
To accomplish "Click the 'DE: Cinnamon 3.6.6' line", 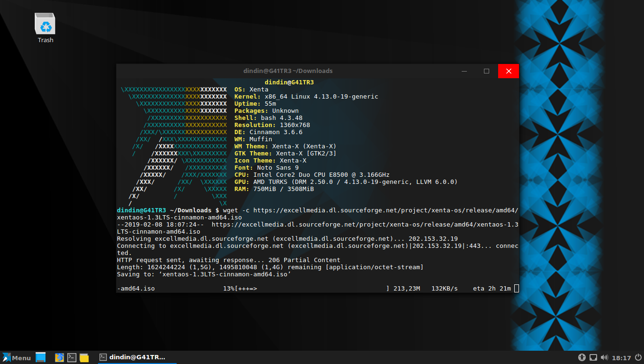I will (x=268, y=132).
